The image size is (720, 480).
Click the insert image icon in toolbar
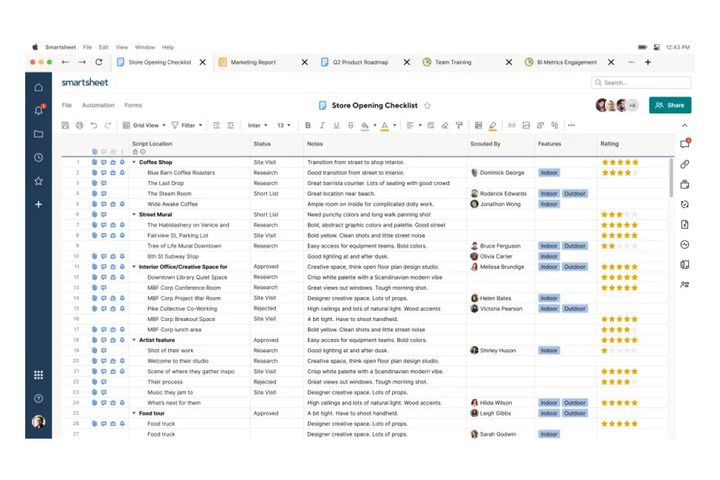[x=526, y=125]
